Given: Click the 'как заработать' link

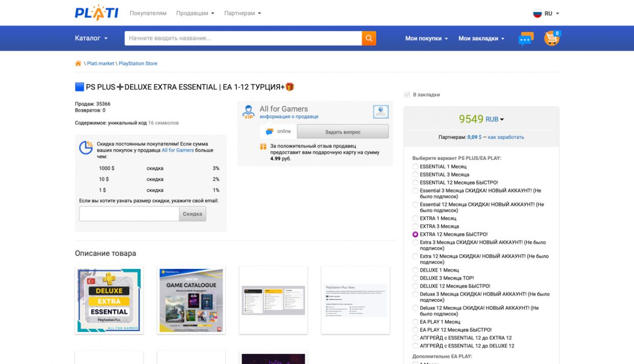Looking at the screenshot, I should click(506, 137).
